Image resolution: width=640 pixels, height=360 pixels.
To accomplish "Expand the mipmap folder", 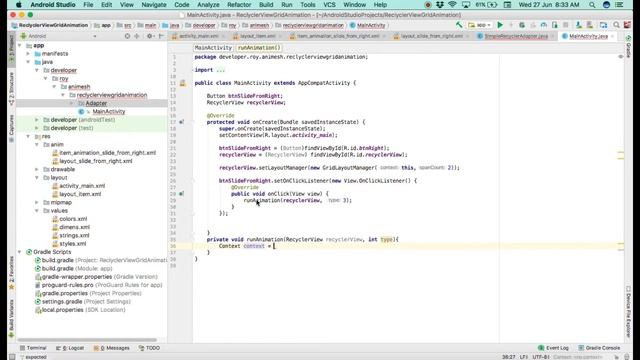I will tap(37, 202).
